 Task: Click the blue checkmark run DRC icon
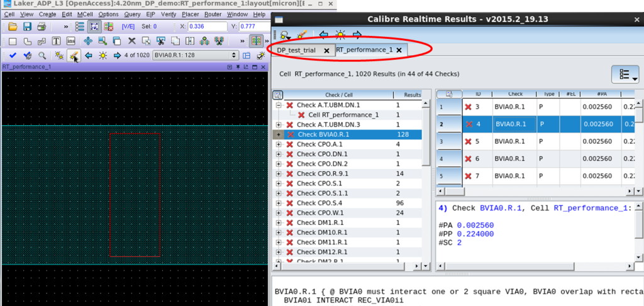[x=13, y=55]
